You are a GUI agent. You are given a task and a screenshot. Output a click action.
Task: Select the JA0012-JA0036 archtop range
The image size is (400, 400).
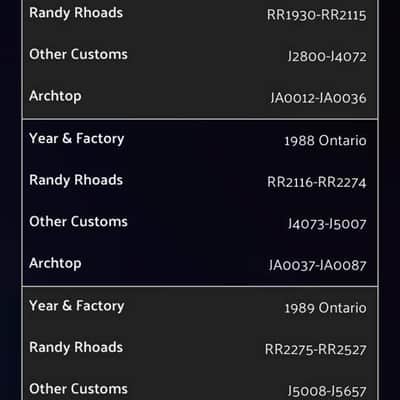click(318, 98)
